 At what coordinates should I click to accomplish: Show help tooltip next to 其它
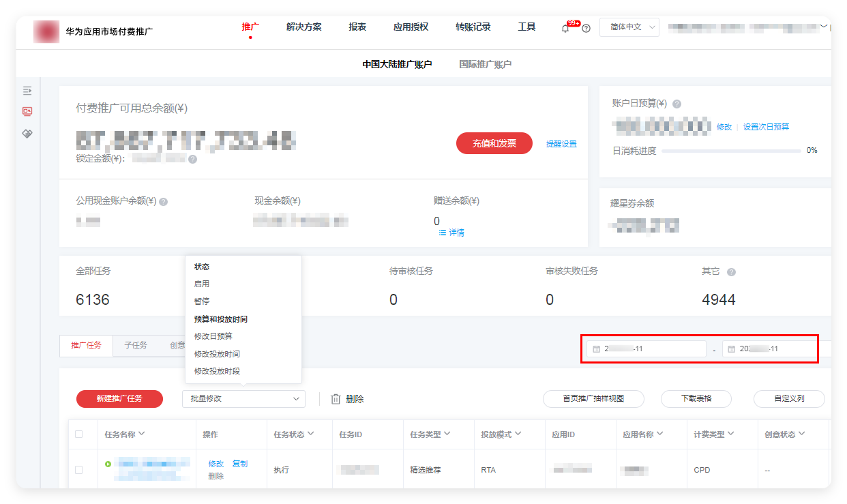[731, 271]
